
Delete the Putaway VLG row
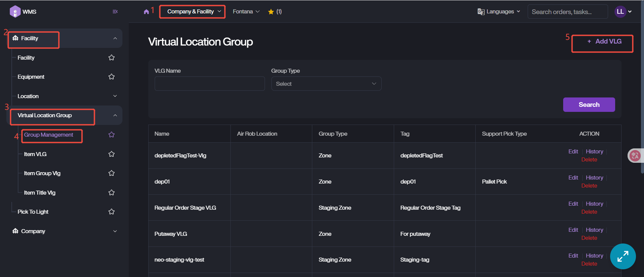(589, 238)
